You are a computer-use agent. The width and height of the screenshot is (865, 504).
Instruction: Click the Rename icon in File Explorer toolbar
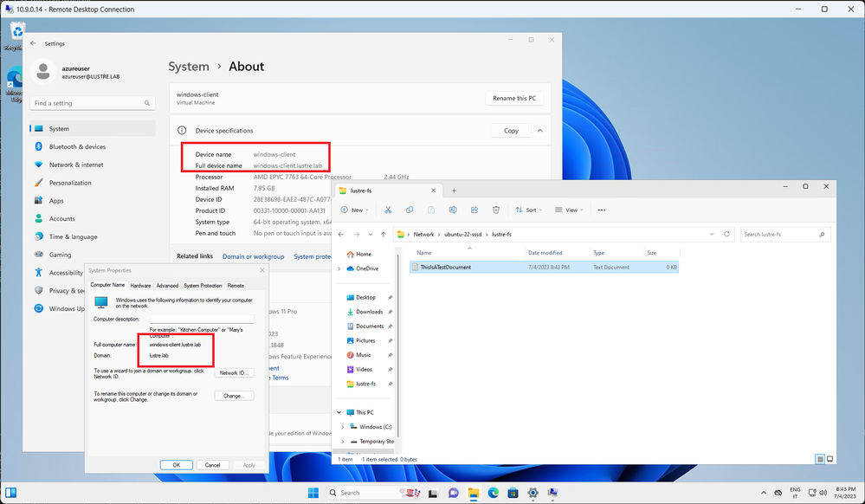[453, 210]
